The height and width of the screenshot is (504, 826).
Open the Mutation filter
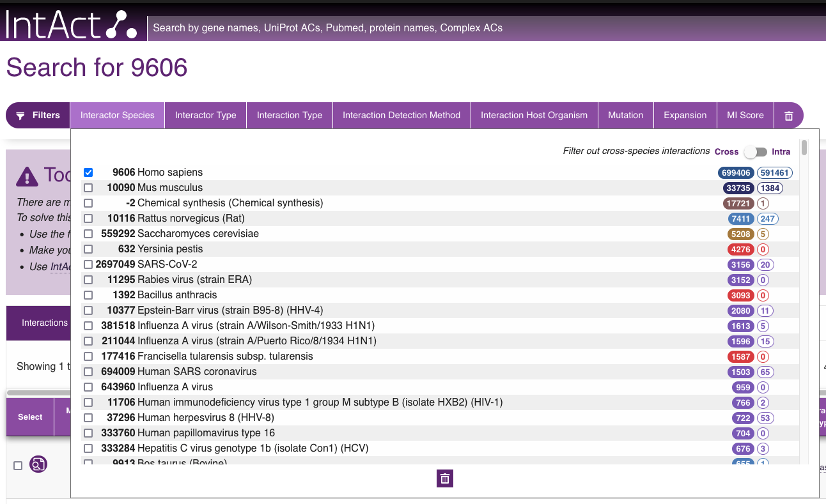coord(626,115)
